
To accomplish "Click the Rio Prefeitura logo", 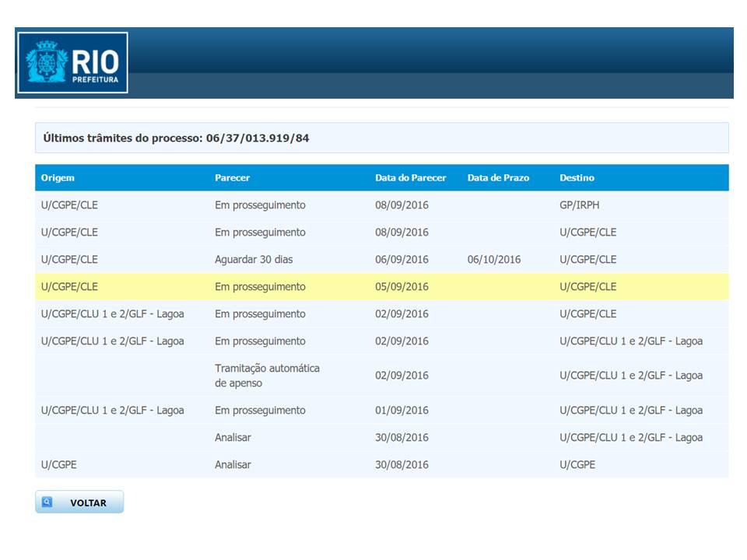I will click(73, 62).
